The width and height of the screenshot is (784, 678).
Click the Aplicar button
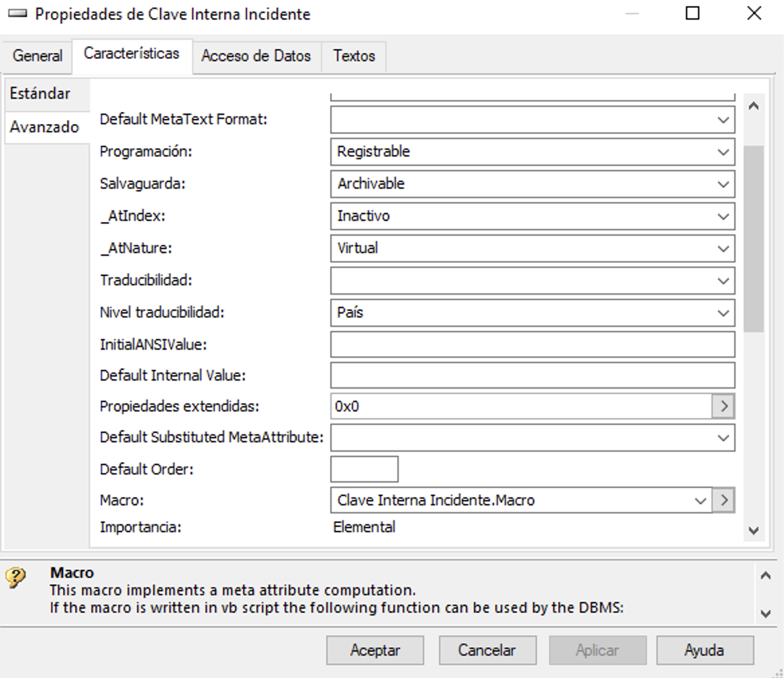[597, 650]
